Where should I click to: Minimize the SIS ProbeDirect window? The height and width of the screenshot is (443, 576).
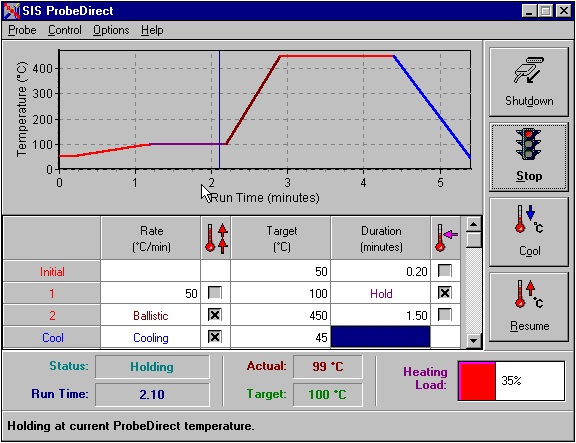pos(529,11)
